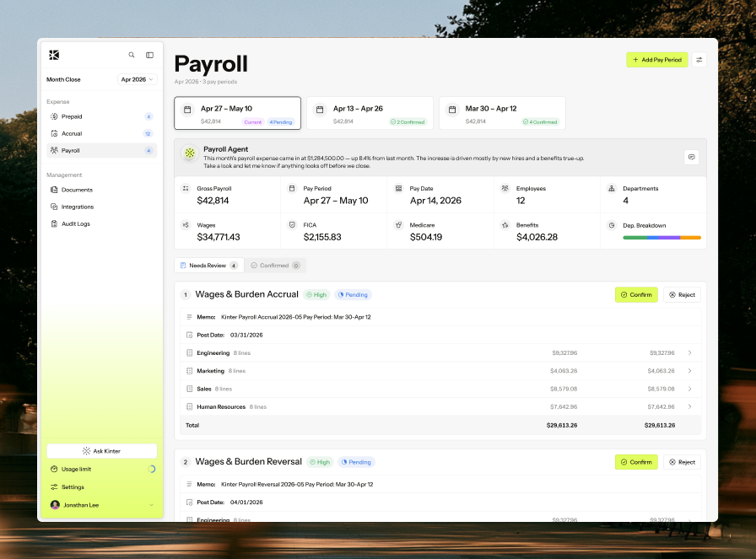The height and width of the screenshot is (559, 756).
Task: Click the Pay Date icon
Action: tap(398, 188)
